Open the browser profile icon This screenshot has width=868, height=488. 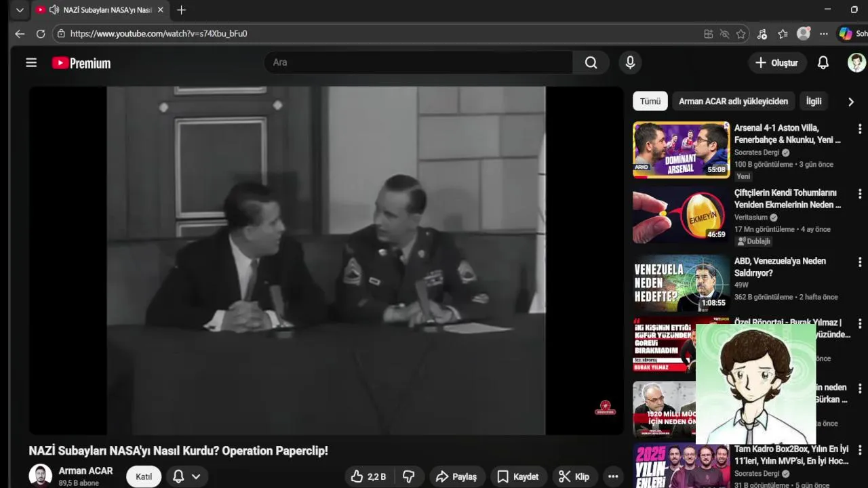pyautogui.click(x=804, y=34)
